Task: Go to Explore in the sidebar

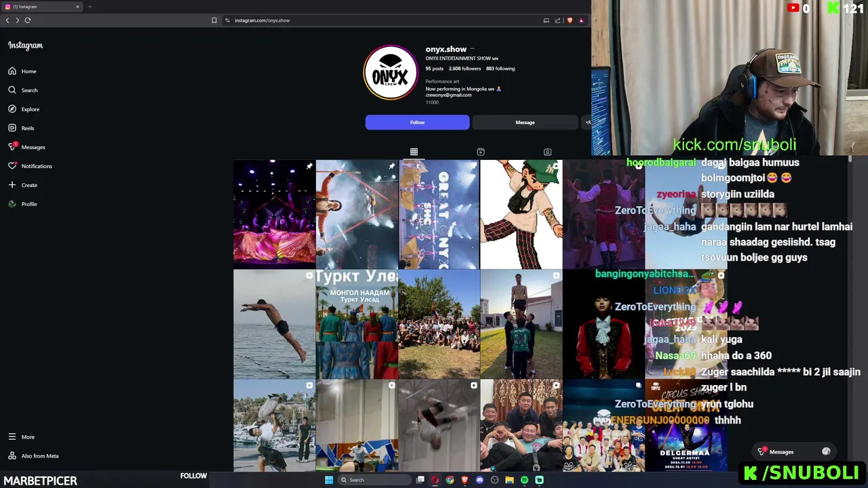Action: pos(24,109)
